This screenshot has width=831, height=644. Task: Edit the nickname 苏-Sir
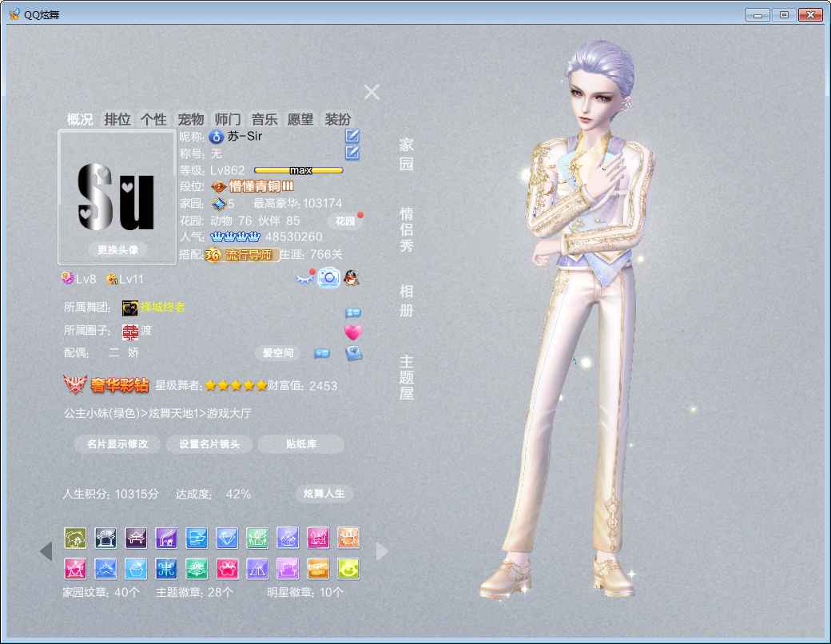pyautogui.click(x=352, y=136)
